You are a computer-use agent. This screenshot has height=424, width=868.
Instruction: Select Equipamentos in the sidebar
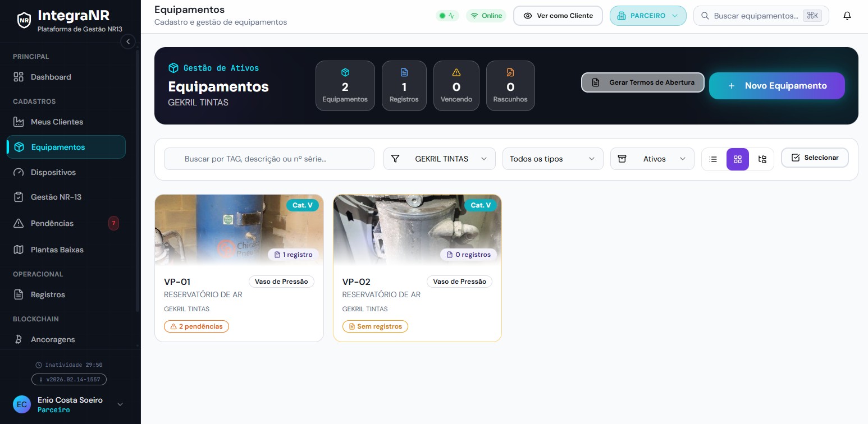click(x=66, y=147)
